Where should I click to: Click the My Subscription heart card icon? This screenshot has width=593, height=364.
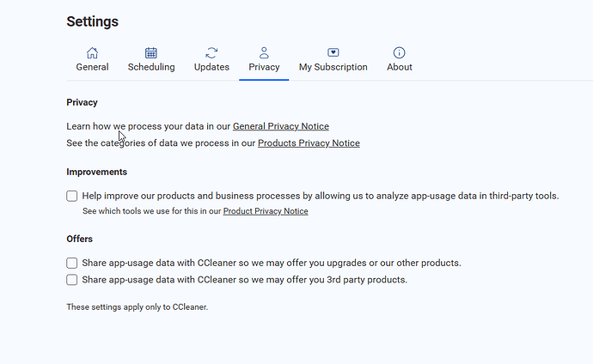(x=333, y=52)
